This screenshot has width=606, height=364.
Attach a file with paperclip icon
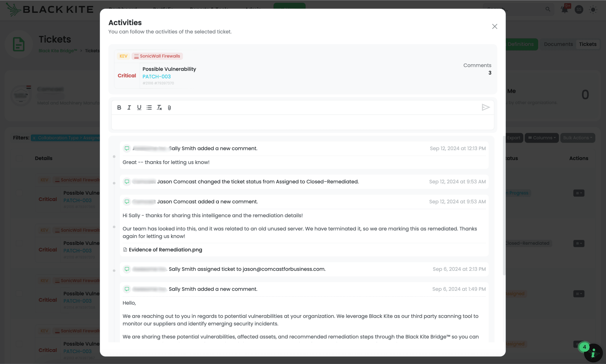(169, 108)
